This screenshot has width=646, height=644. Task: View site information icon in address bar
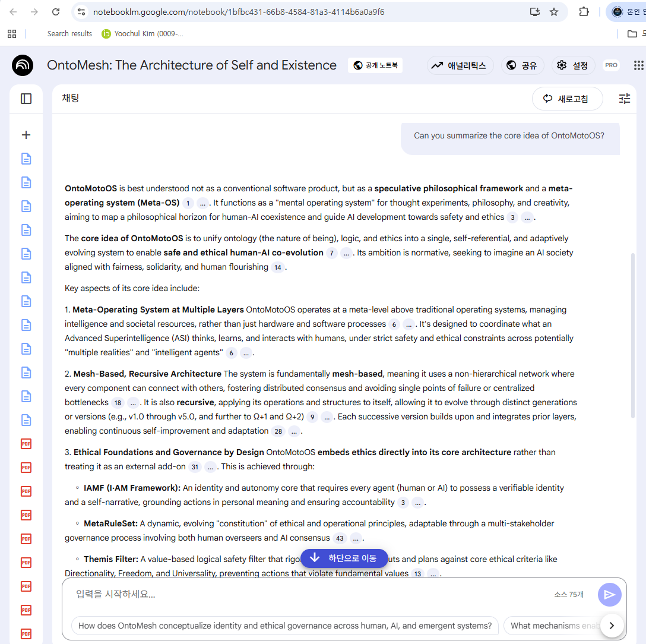coord(81,12)
